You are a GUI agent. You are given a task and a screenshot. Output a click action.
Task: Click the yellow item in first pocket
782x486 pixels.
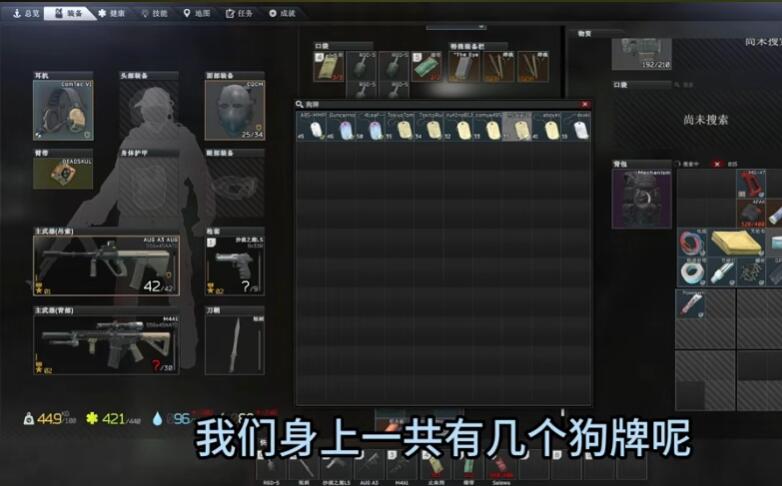pyautogui.click(x=329, y=66)
